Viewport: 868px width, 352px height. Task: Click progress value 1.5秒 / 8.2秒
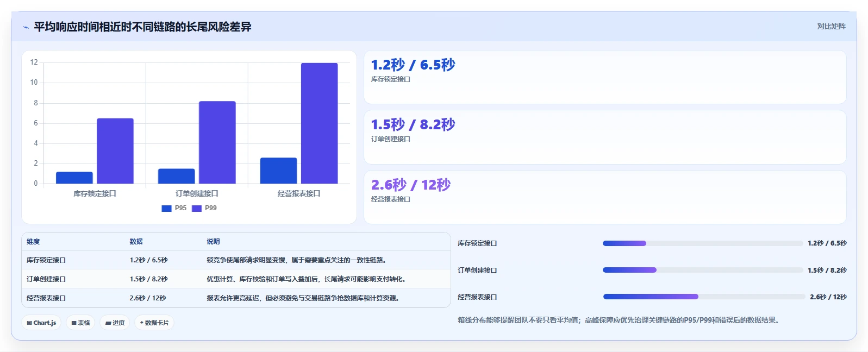click(827, 271)
